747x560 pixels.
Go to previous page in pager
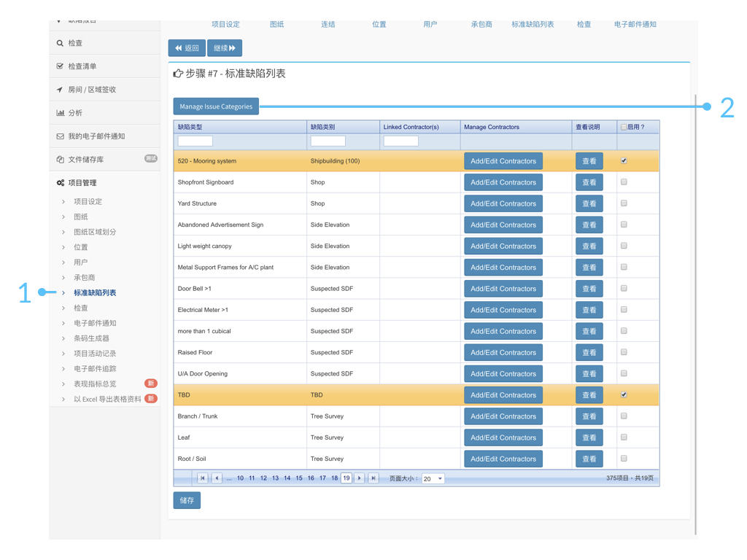click(217, 478)
